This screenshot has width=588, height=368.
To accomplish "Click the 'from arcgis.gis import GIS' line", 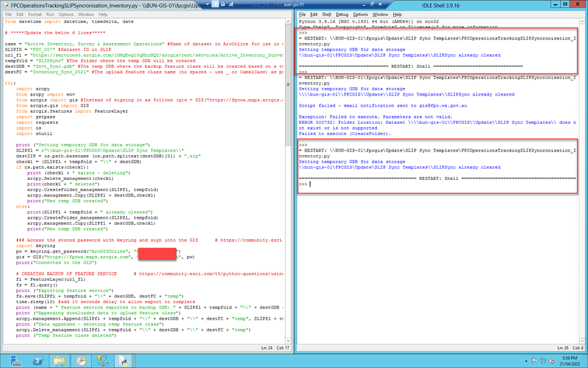I will [52, 106].
